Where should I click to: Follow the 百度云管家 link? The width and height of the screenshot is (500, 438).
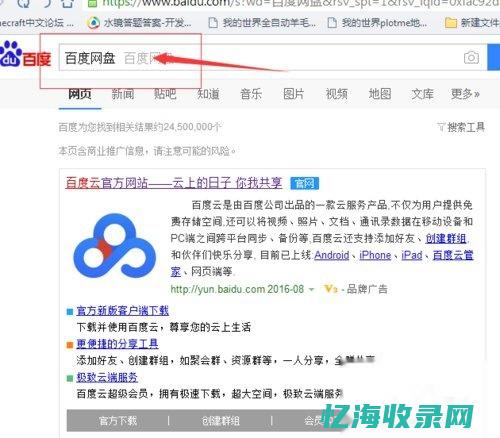click(453, 255)
